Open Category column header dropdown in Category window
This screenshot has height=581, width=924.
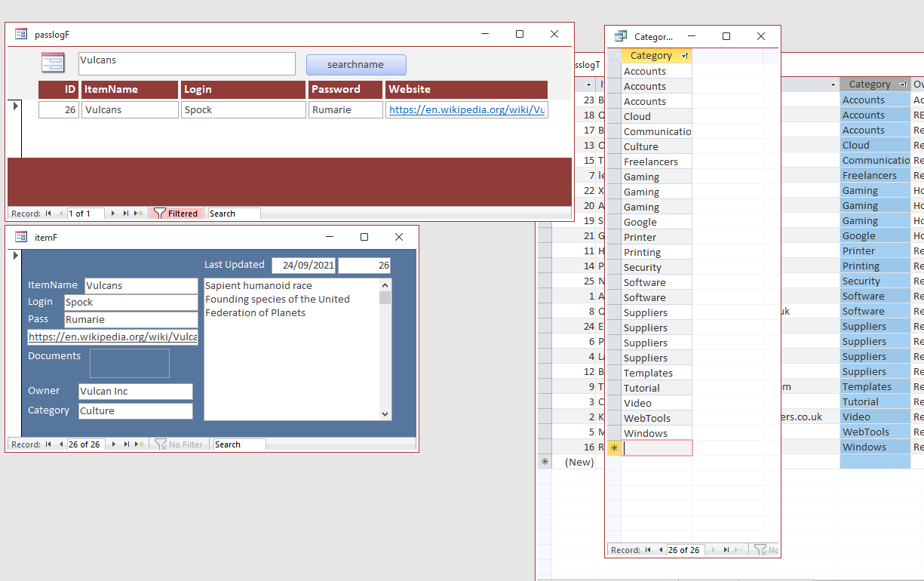(685, 56)
